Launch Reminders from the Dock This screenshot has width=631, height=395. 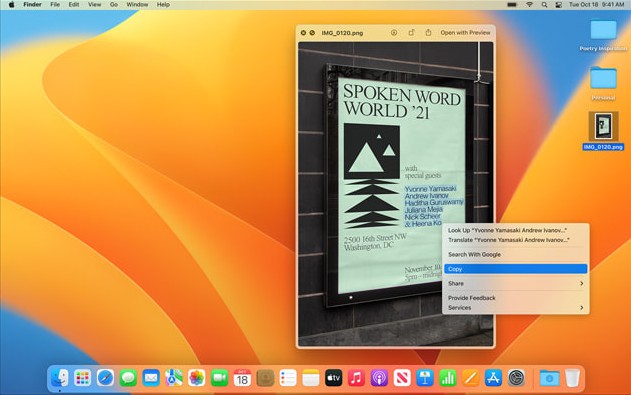[288, 378]
